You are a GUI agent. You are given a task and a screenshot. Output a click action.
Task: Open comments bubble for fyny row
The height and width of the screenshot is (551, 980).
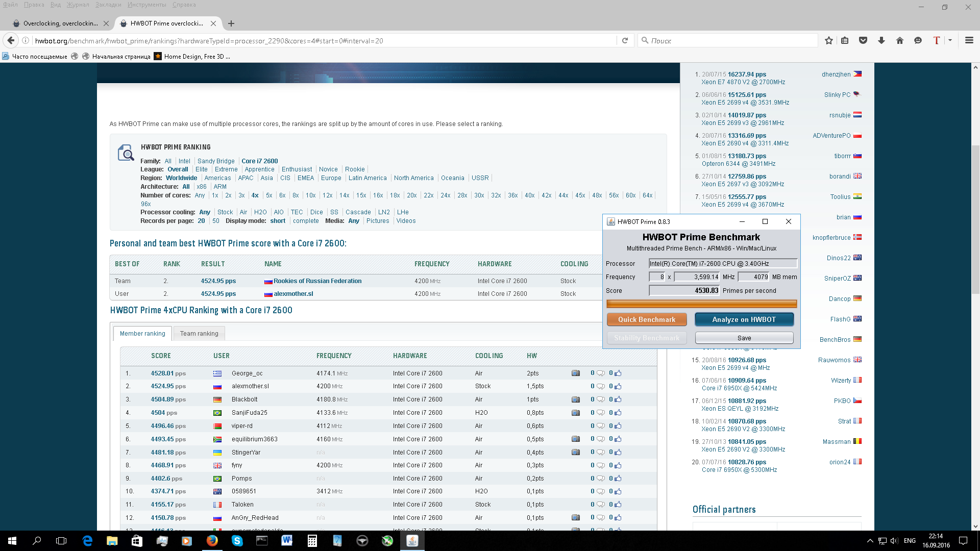click(x=601, y=465)
